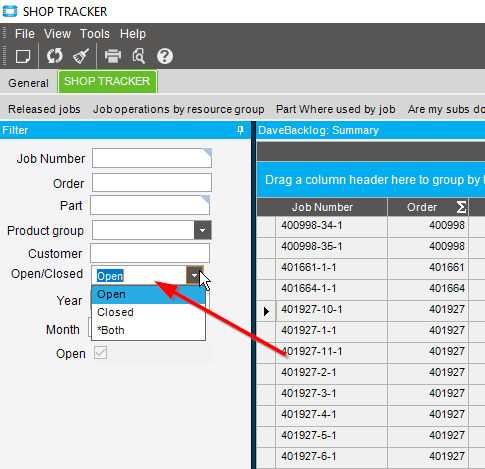The width and height of the screenshot is (485, 469).
Task: Open the File menu
Action: [x=25, y=34]
